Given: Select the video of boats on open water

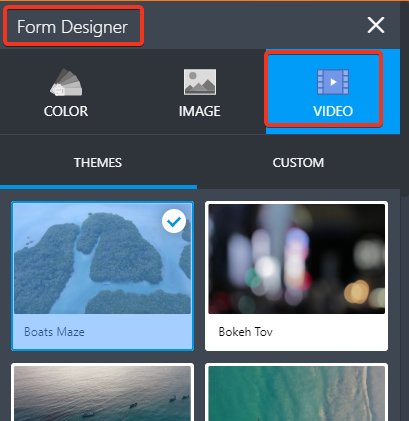Looking at the screenshot, I should click(102, 393).
